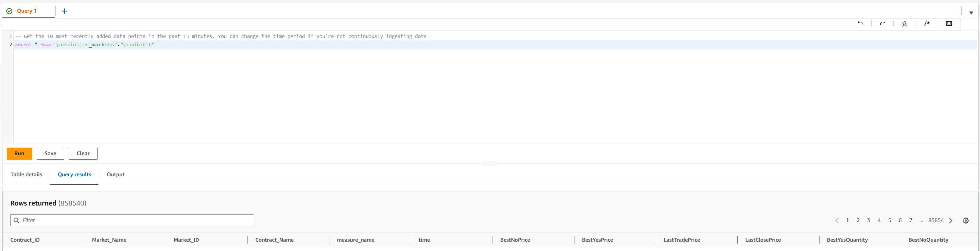Open keyboard shortcuts icon in editor toolbar
The image size is (980, 251).
click(949, 24)
